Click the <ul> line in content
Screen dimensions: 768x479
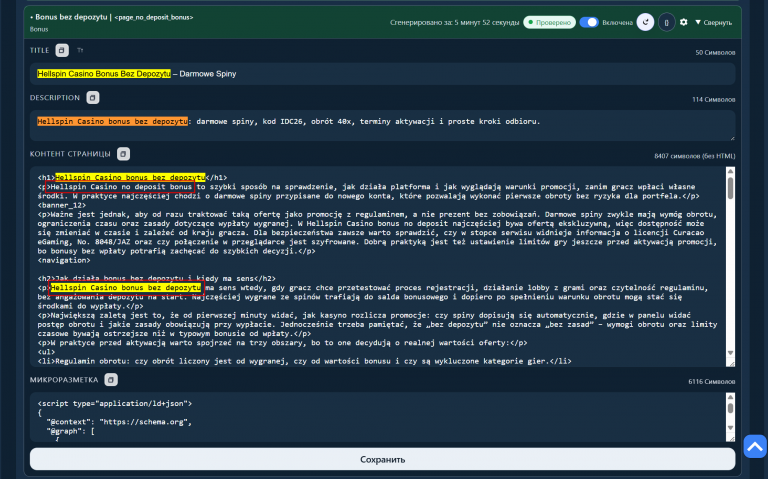coord(47,352)
